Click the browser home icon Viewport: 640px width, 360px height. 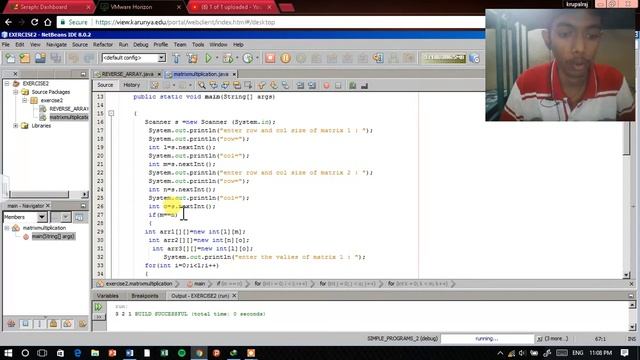click(48, 22)
